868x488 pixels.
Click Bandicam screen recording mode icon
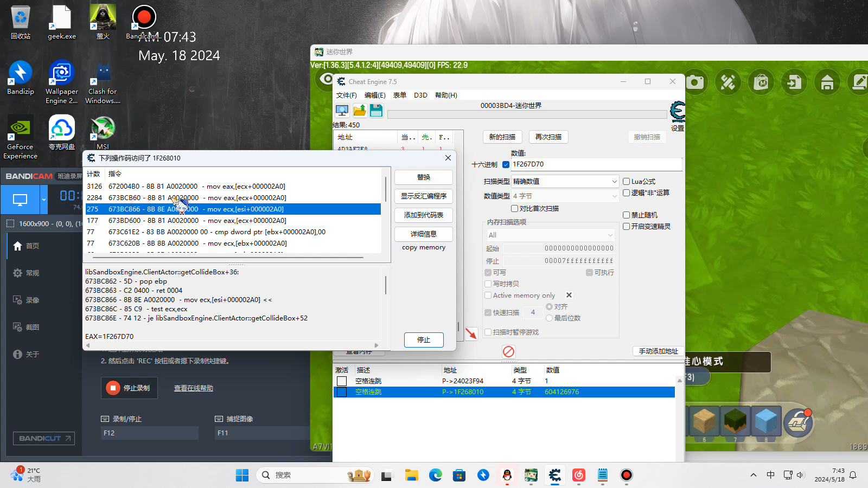[20, 200]
